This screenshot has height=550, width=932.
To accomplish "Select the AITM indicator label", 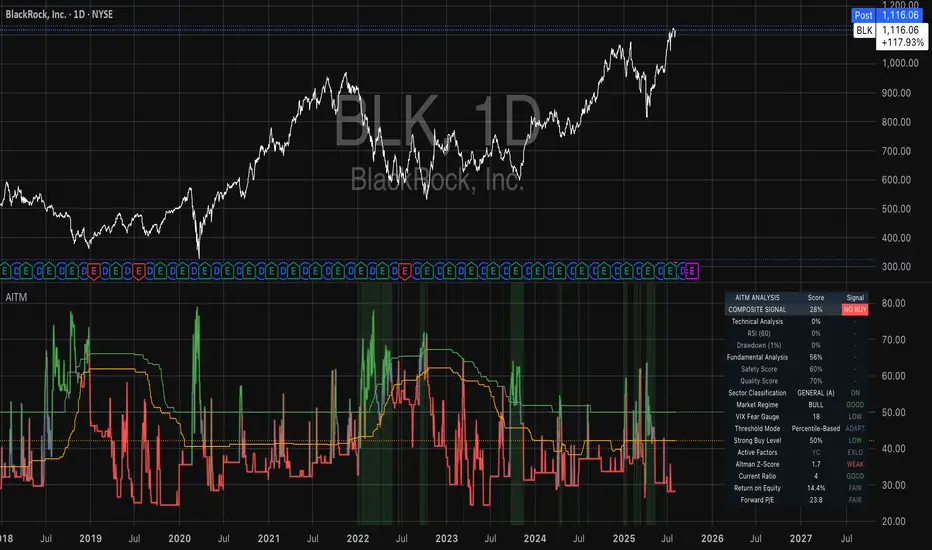I will (16, 297).
